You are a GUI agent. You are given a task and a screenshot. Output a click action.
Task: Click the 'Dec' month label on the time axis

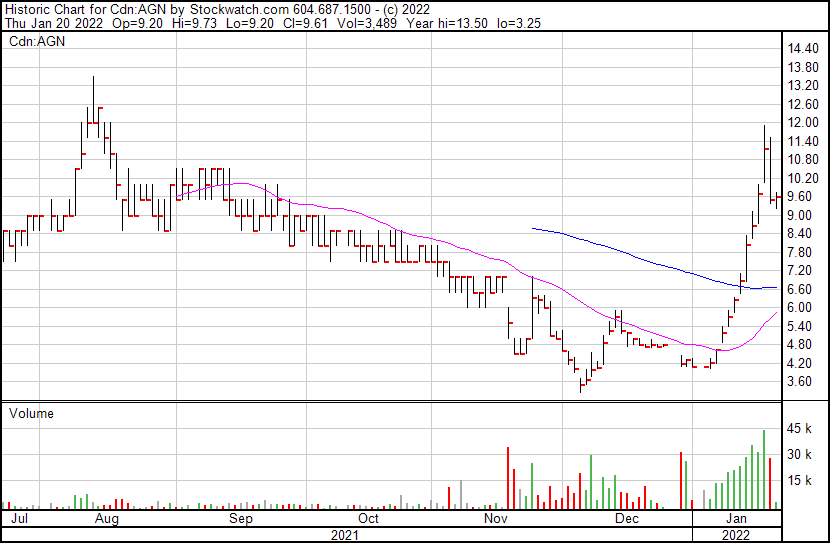pos(627,518)
